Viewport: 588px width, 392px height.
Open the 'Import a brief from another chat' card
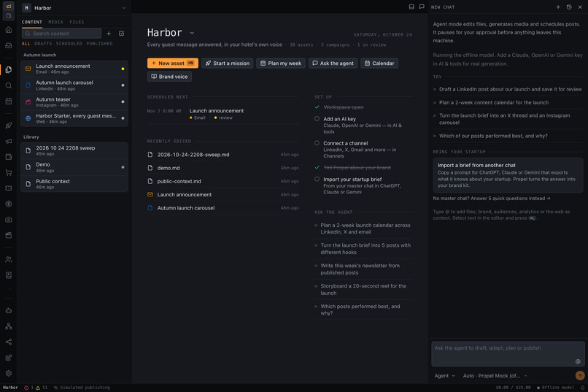pyautogui.click(x=508, y=175)
